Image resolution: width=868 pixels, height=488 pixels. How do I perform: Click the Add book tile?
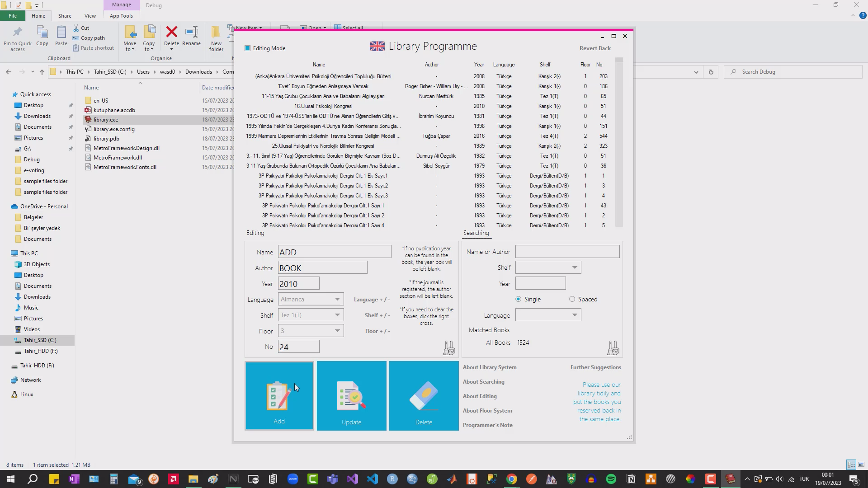pos(279,396)
